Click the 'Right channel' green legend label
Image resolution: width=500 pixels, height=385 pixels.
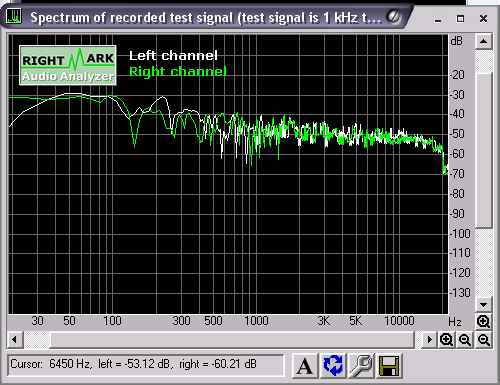178,71
